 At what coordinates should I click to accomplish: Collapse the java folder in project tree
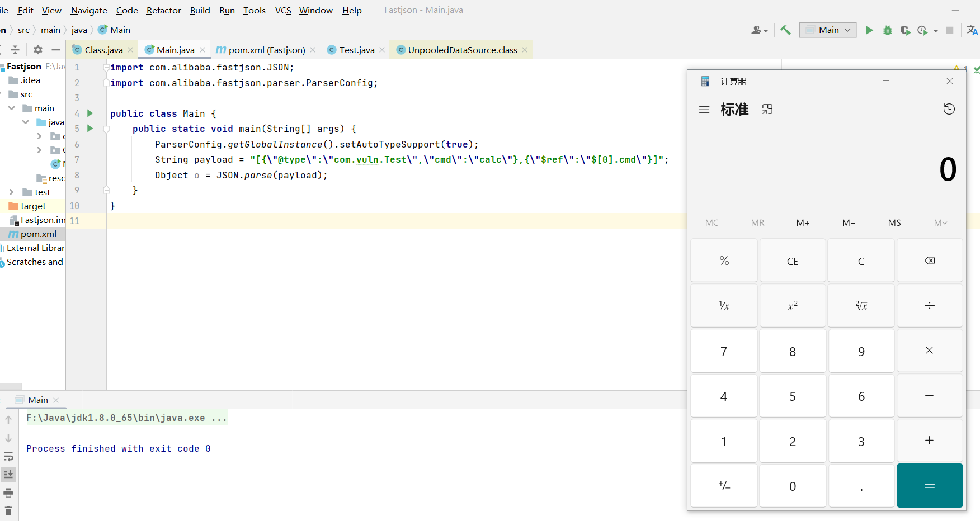[26, 122]
